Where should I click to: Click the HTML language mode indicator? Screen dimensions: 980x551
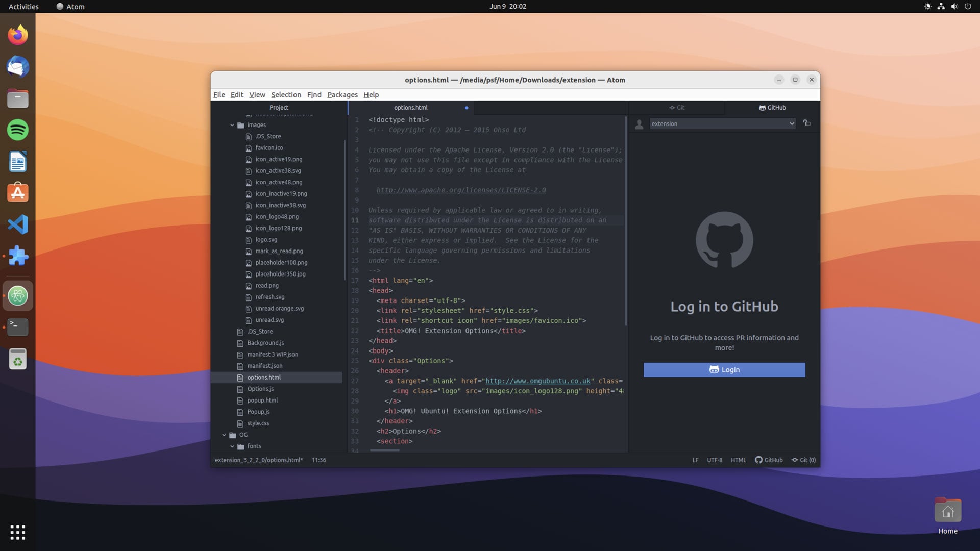739,460
